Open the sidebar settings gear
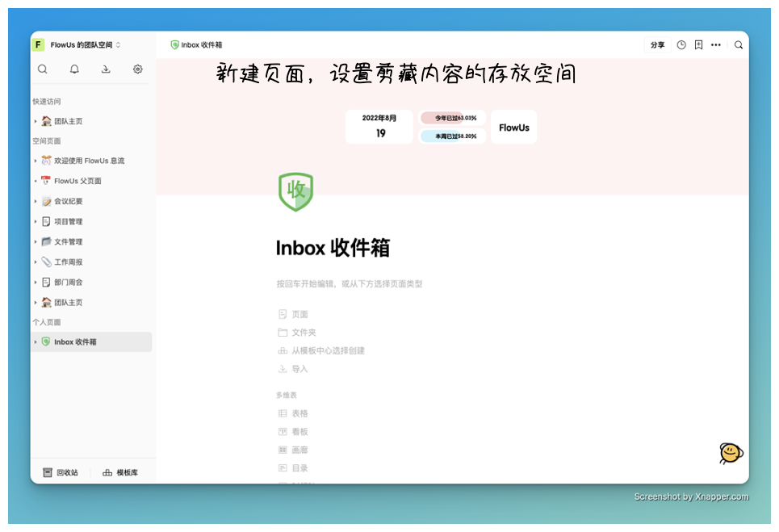Viewport: 779px width, 532px height. 138,69
